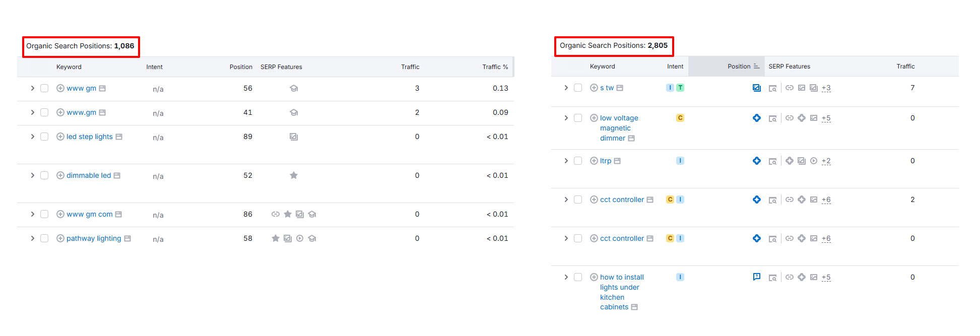Click the blue image pack icon in 's tw' row
This screenshot has width=980, height=336.
tap(756, 88)
